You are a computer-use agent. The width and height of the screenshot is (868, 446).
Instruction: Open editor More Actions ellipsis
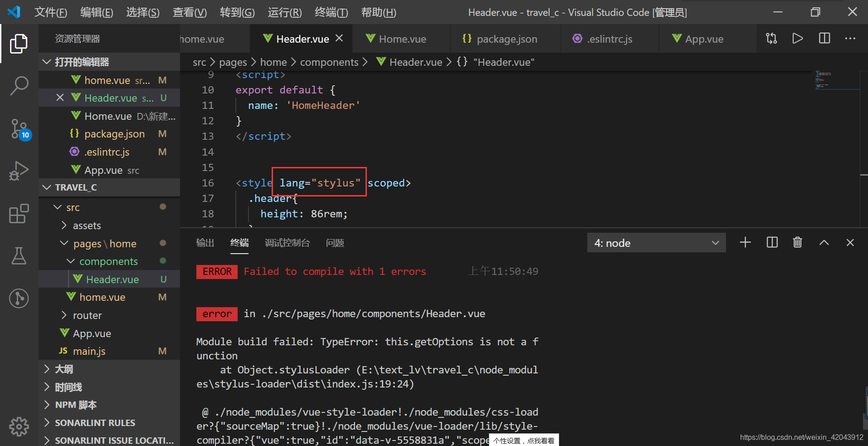[850, 39]
